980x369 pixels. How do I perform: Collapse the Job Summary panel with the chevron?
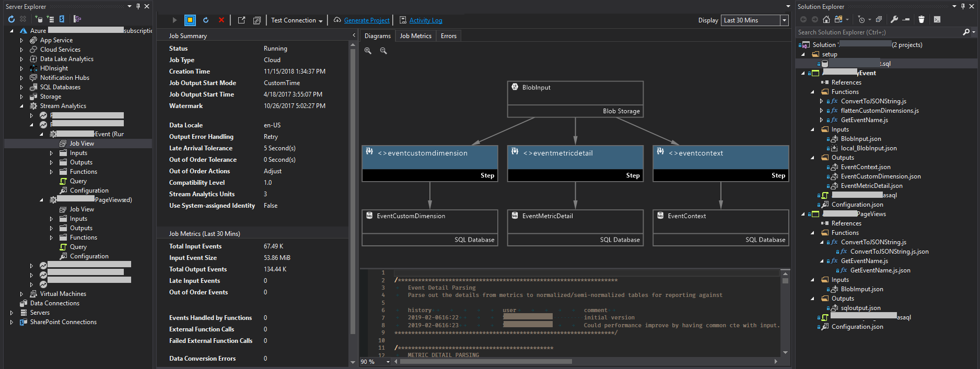click(354, 35)
